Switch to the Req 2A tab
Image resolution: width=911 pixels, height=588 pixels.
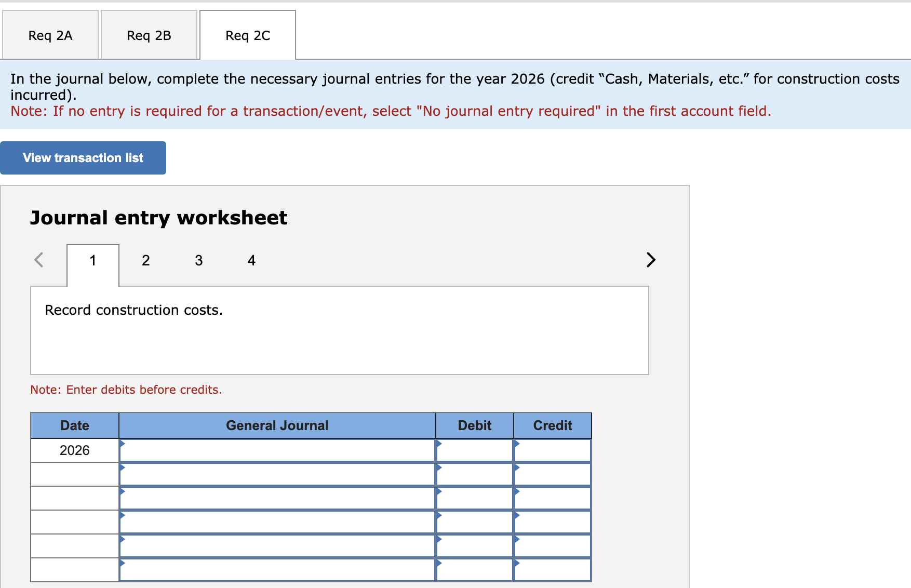click(50, 35)
